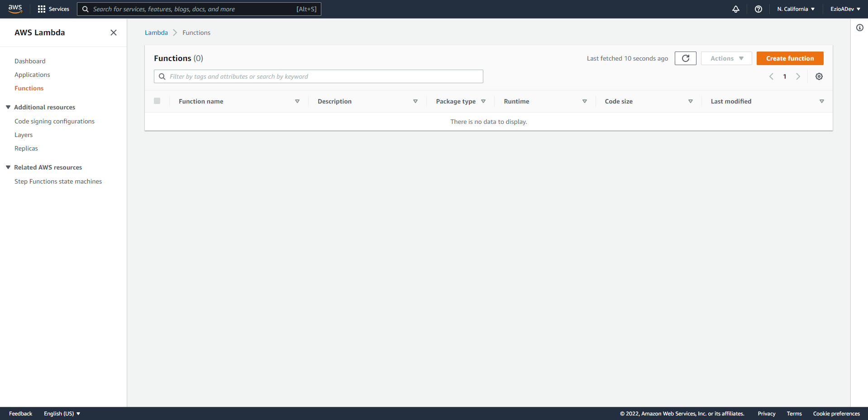Open the Terms link
Image resolution: width=868 pixels, height=420 pixels.
(x=794, y=414)
